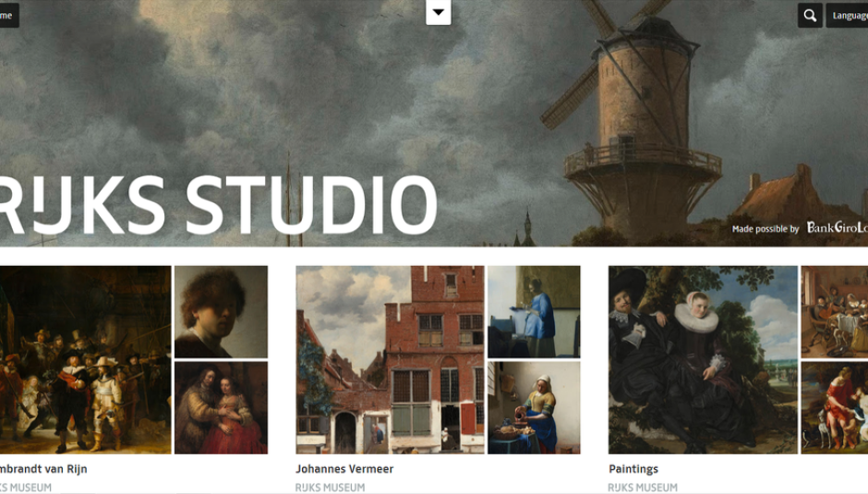The image size is (868, 494).
Task: Open the merry family interior thumbnail
Action: pos(834,312)
